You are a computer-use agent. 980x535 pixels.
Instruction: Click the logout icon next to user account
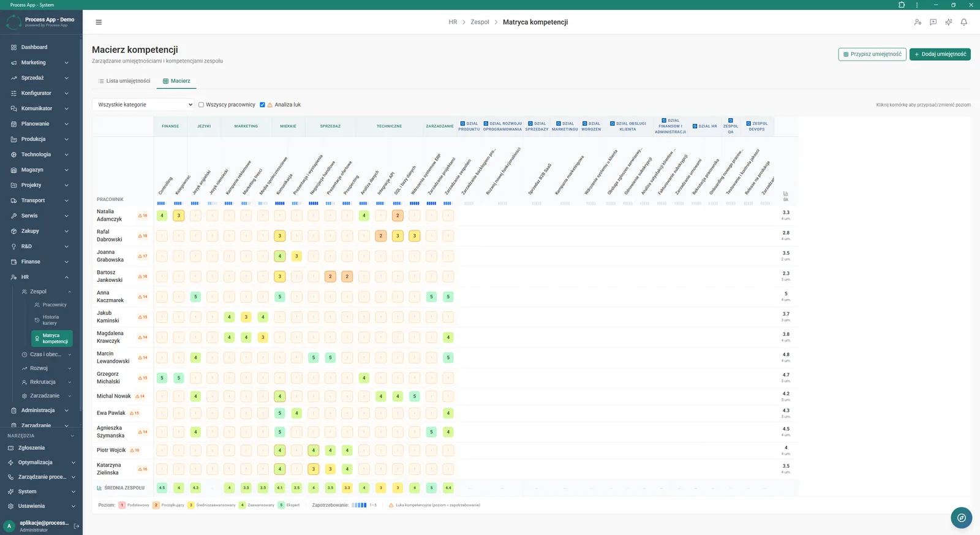(77, 526)
